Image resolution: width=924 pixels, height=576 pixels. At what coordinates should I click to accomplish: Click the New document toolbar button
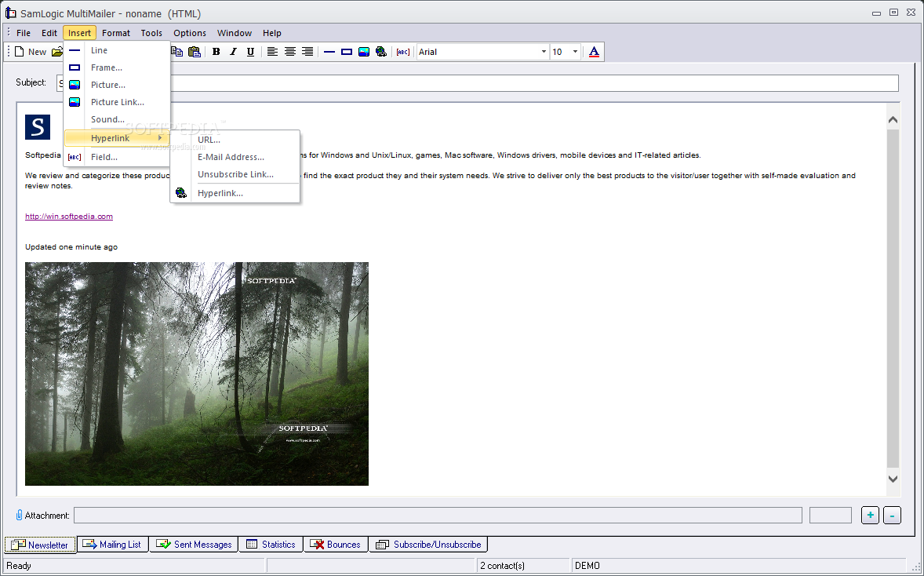[30, 52]
